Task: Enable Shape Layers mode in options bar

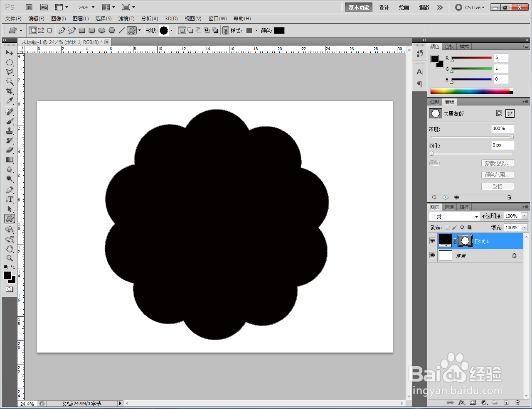Action: coord(33,30)
